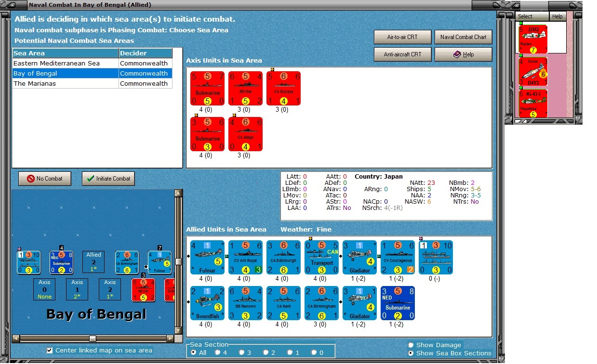
Task: Open the Anti-aircraft CRT chart
Action: [402, 54]
